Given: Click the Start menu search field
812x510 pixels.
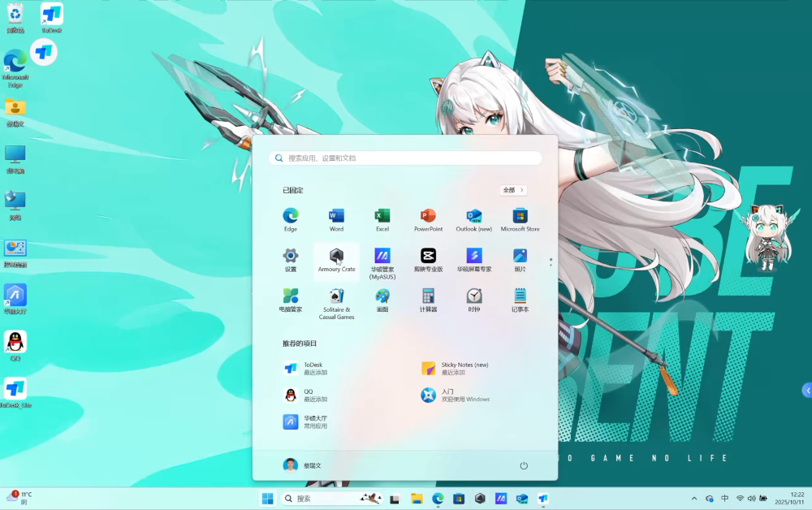Looking at the screenshot, I should (x=406, y=158).
